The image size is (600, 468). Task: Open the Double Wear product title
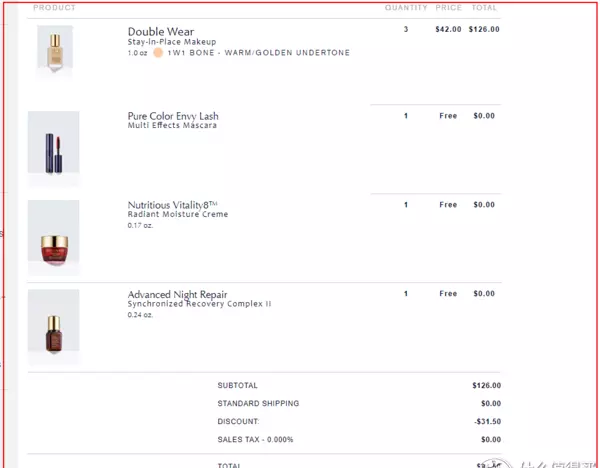pyautogui.click(x=161, y=31)
